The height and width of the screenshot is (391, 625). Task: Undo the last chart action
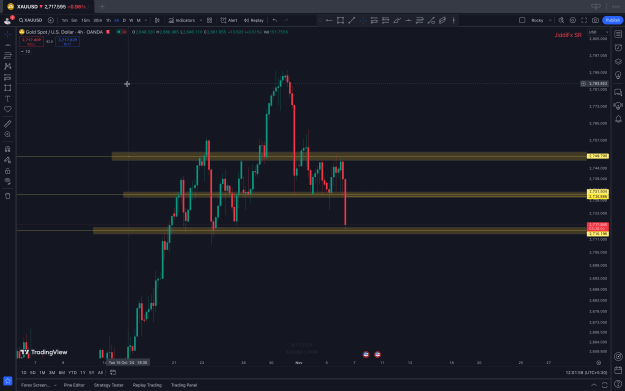275,20
